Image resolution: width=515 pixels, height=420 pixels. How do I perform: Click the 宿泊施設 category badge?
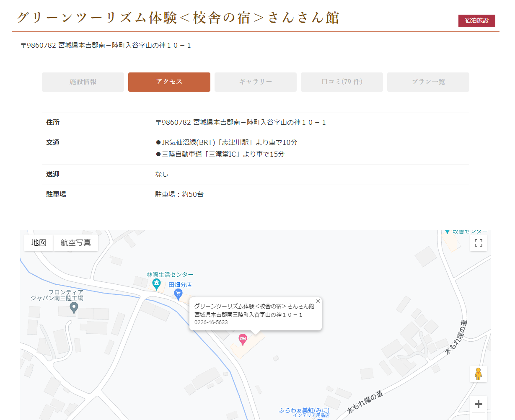(477, 21)
